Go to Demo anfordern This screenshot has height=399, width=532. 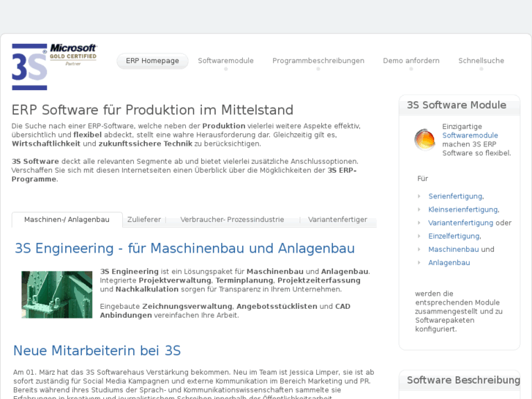pos(411,61)
